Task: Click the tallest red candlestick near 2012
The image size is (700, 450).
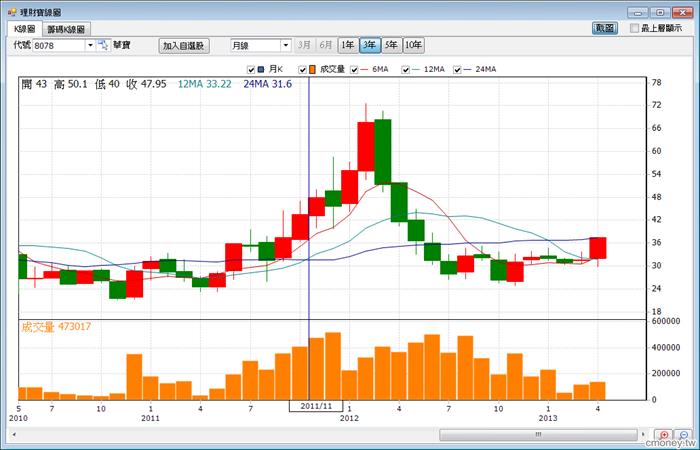Action: coord(366,146)
